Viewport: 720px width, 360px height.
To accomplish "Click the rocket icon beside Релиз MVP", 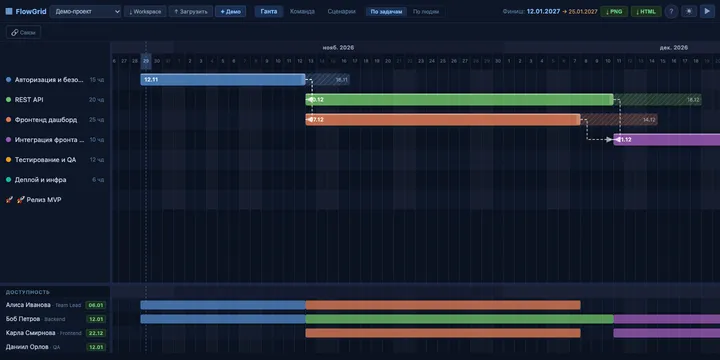I will (x=9, y=200).
